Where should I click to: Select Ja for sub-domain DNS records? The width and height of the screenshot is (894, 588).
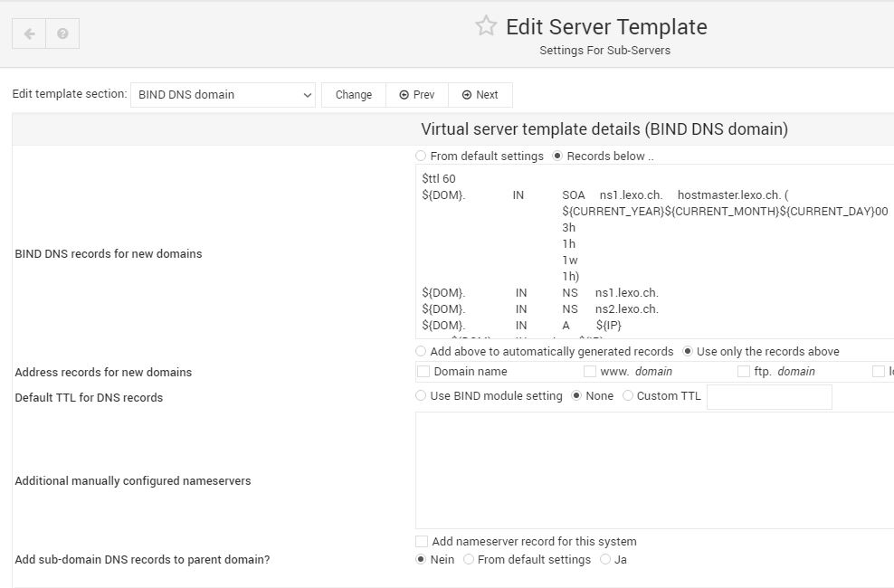click(605, 560)
